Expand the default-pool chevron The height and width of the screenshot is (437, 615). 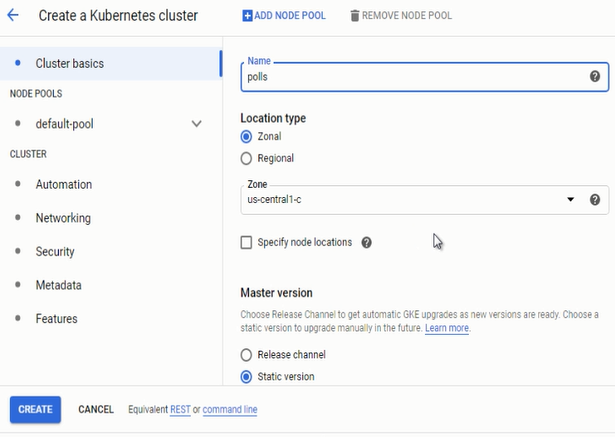(197, 124)
